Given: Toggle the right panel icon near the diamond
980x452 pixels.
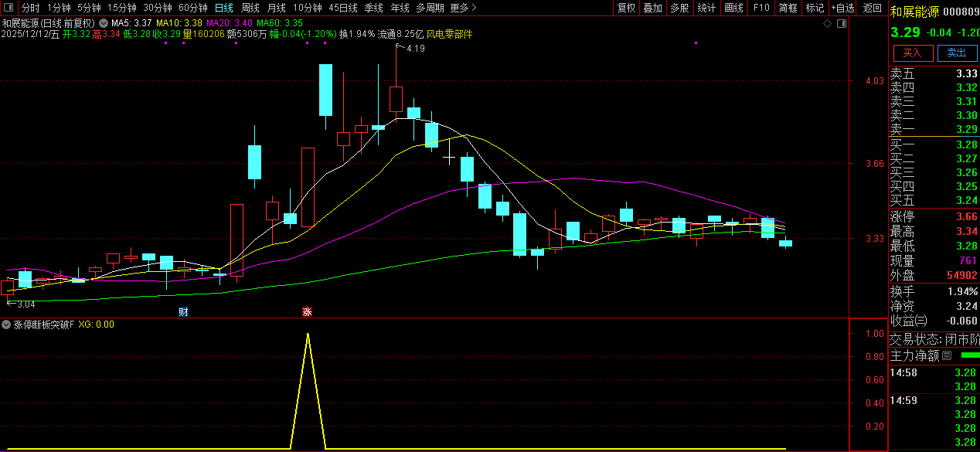Looking at the screenshot, I should tap(842, 23).
